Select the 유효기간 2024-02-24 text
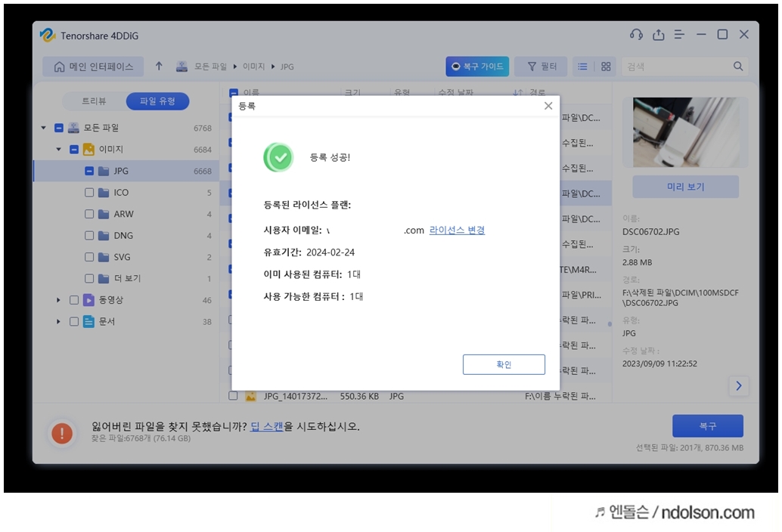This screenshot has height=532, width=782. (x=309, y=252)
